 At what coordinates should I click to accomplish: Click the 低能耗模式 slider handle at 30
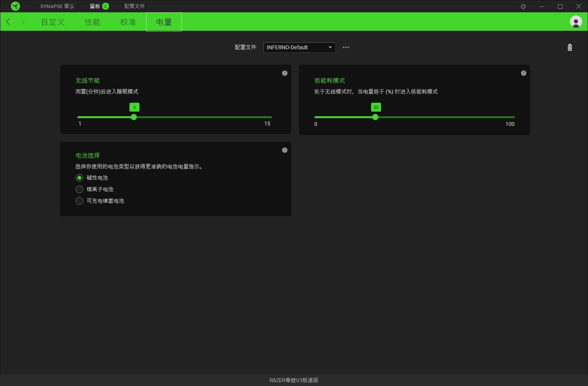click(375, 117)
